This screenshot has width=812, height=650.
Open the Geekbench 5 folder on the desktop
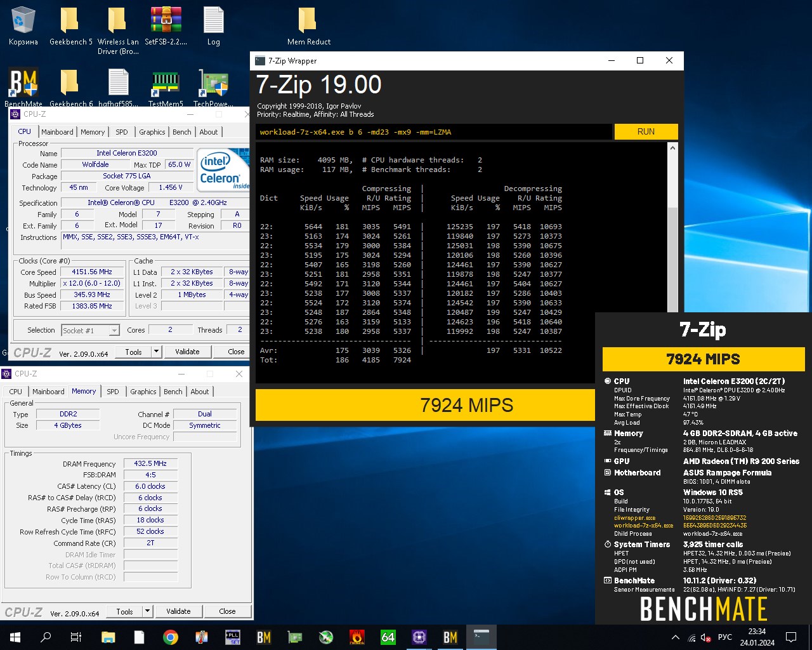click(70, 27)
